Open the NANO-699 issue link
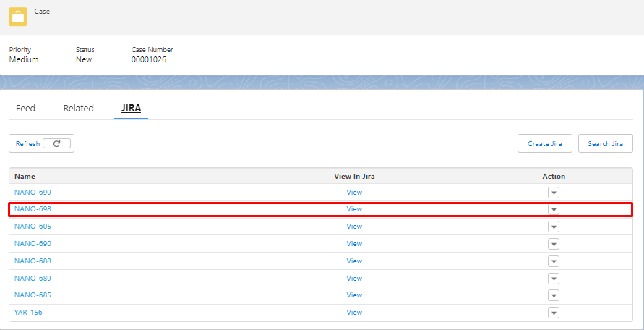 33,192
